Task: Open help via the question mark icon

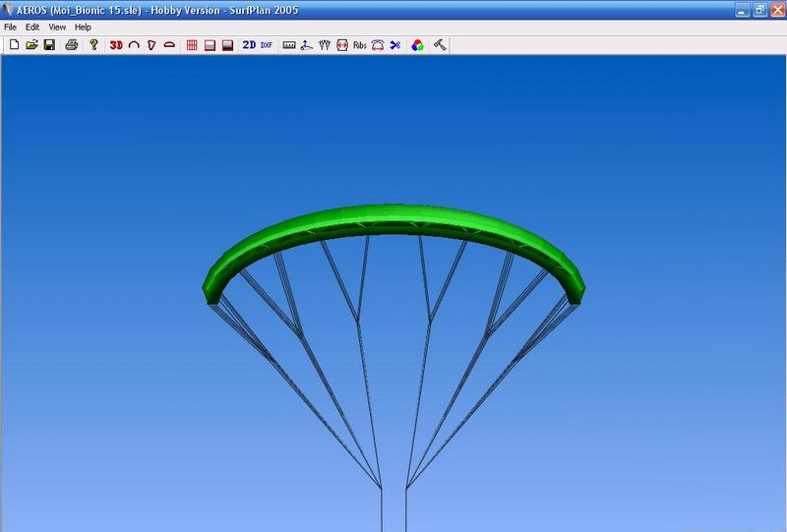Action: 93,45
